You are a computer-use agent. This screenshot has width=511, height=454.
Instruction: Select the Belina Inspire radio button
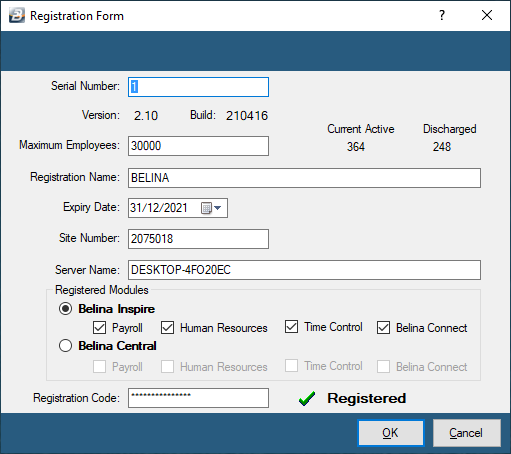tap(65, 309)
